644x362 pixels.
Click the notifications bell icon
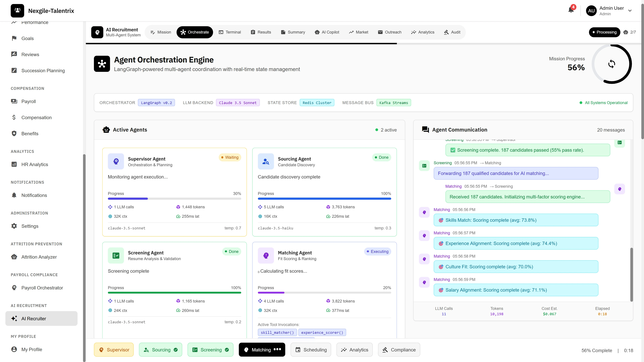tap(571, 10)
